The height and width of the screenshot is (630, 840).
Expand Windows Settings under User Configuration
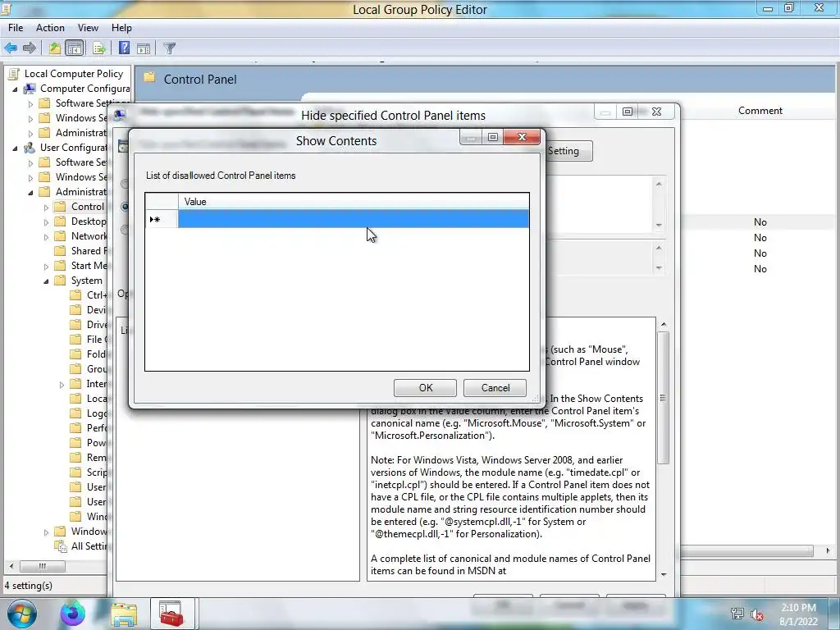coord(30,178)
